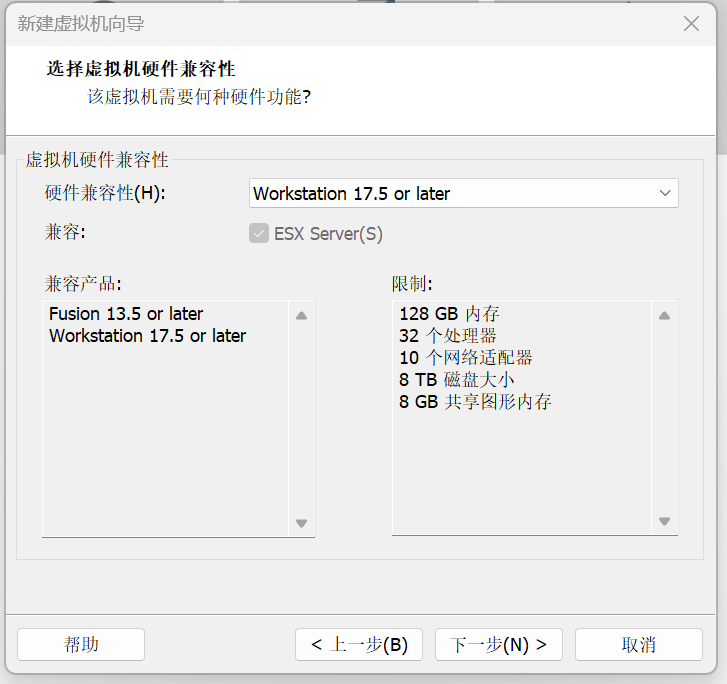Click the 下一步(N) button
The height and width of the screenshot is (684, 727).
[499, 645]
